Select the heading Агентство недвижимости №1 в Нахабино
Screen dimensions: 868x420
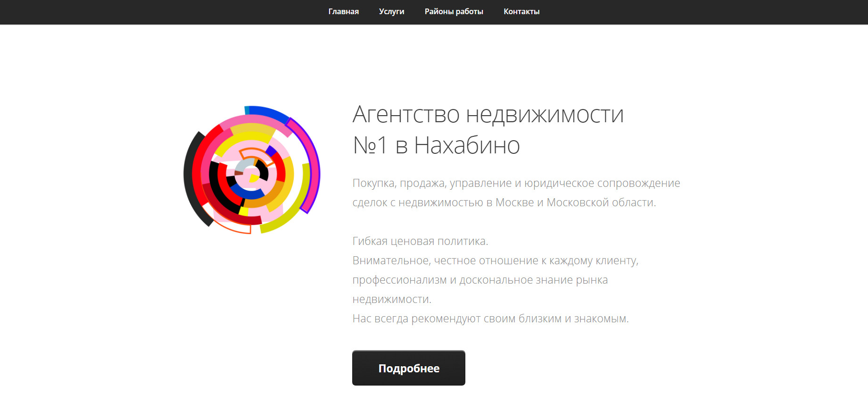tap(488, 130)
